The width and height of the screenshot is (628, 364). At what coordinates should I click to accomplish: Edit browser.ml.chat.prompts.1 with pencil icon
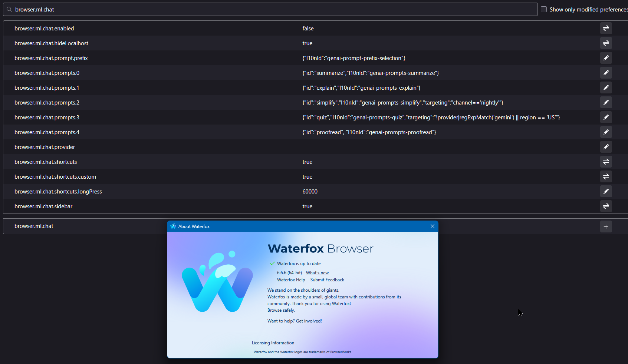click(x=606, y=87)
